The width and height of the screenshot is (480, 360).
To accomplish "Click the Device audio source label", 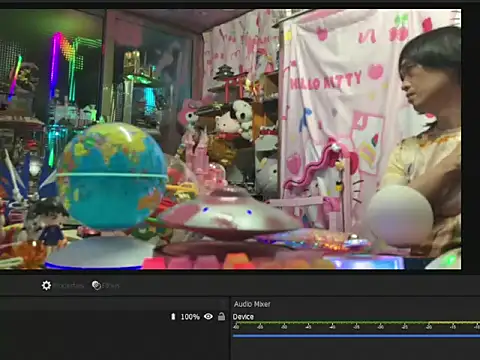I will 243,317.
